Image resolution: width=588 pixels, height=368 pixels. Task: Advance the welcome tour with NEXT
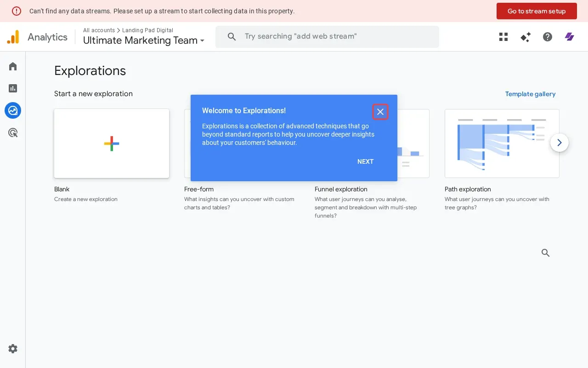365,161
